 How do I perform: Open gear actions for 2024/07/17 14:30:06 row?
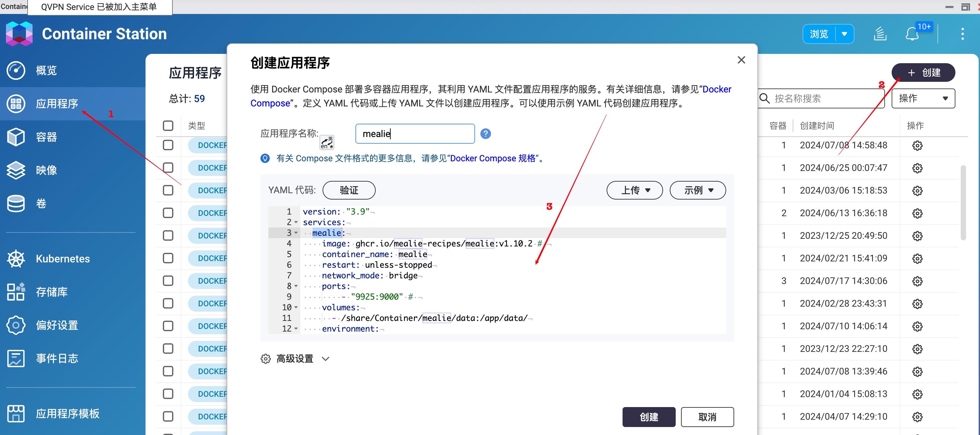(917, 281)
